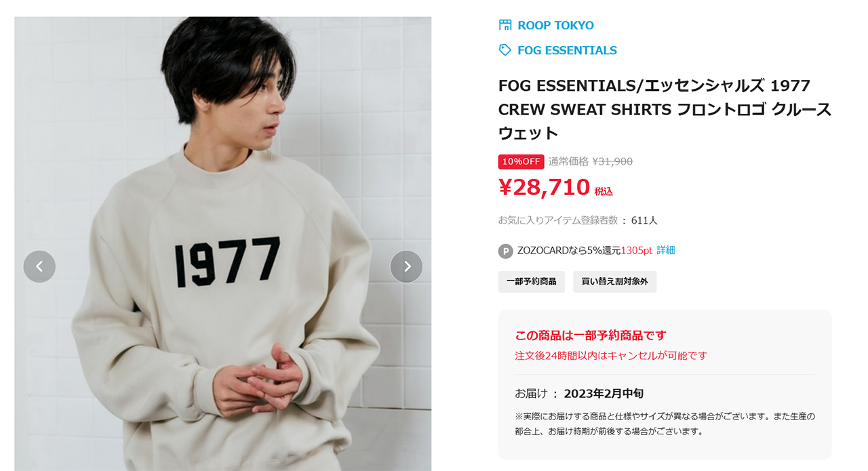Click the 一部予約商品 label button
The height and width of the screenshot is (471, 868).
(532, 281)
